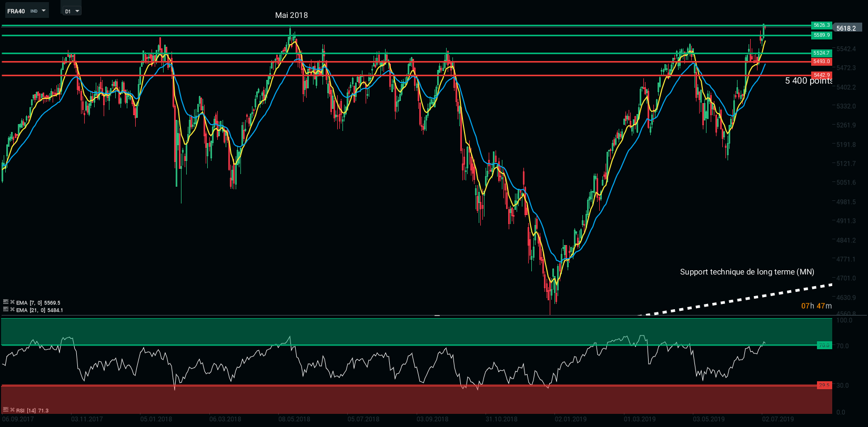Click the RSI 29.5 oversold level tag

coord(824,385)
